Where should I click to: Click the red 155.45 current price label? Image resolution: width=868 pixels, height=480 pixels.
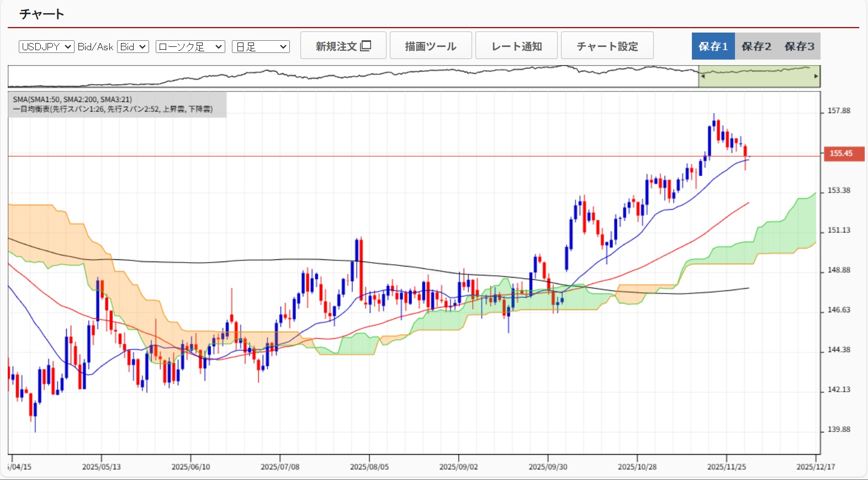coord(840,153)
